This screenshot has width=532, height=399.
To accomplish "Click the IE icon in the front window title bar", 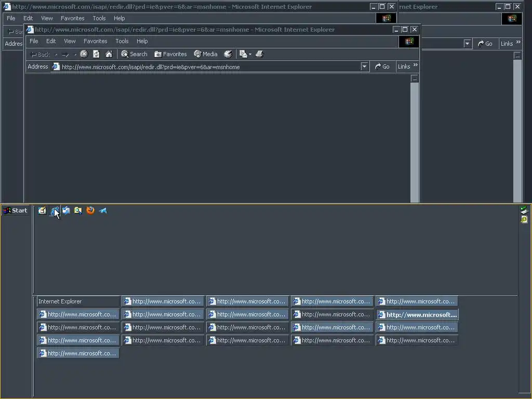I will coord(30,30).
